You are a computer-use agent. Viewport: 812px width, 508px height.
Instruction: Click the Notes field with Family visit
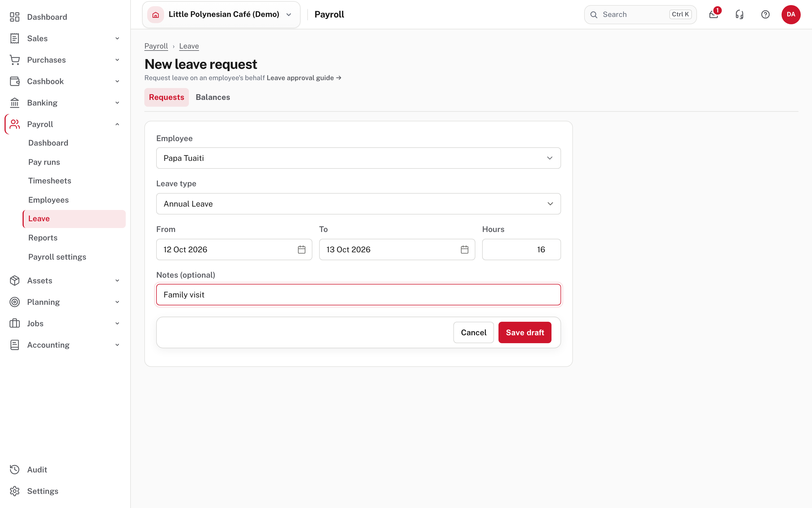358,295
